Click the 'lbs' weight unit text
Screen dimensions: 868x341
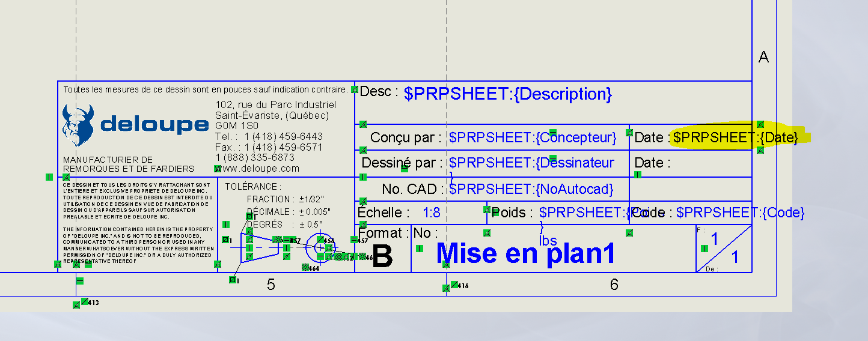click(x=548, y=241)
